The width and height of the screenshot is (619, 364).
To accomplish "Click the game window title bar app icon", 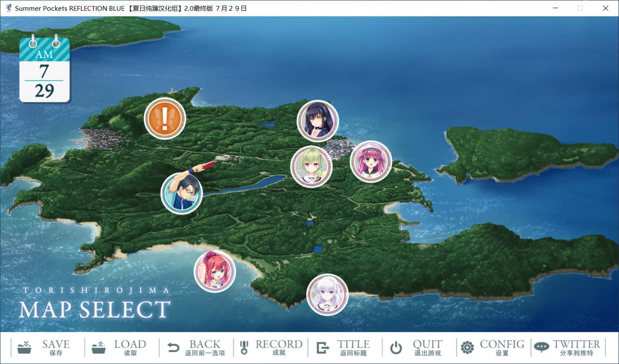I will [x=8, y=8].
